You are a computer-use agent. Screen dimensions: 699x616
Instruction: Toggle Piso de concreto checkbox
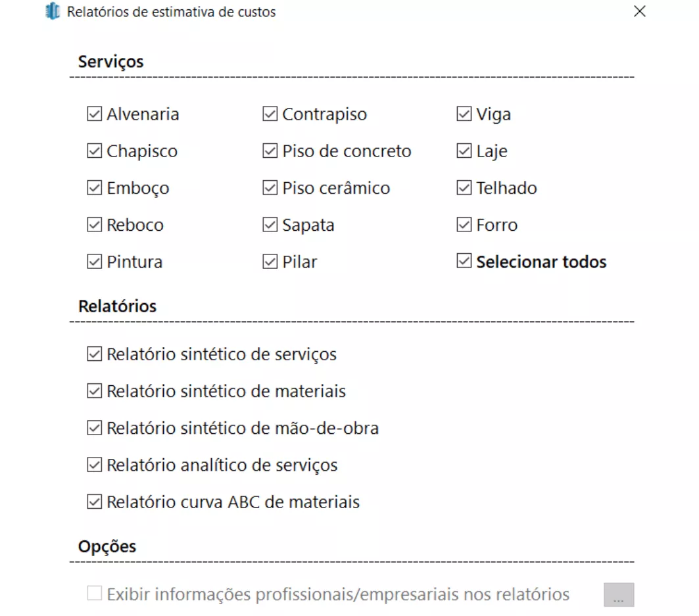270,151
